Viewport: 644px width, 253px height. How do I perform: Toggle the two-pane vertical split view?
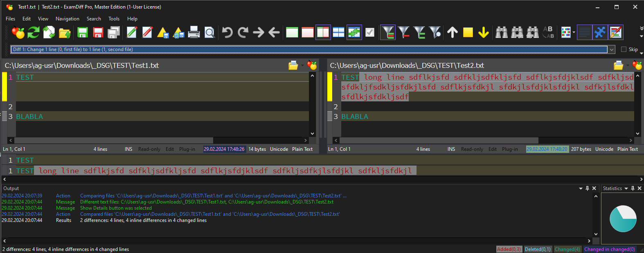tap(323, 32)
